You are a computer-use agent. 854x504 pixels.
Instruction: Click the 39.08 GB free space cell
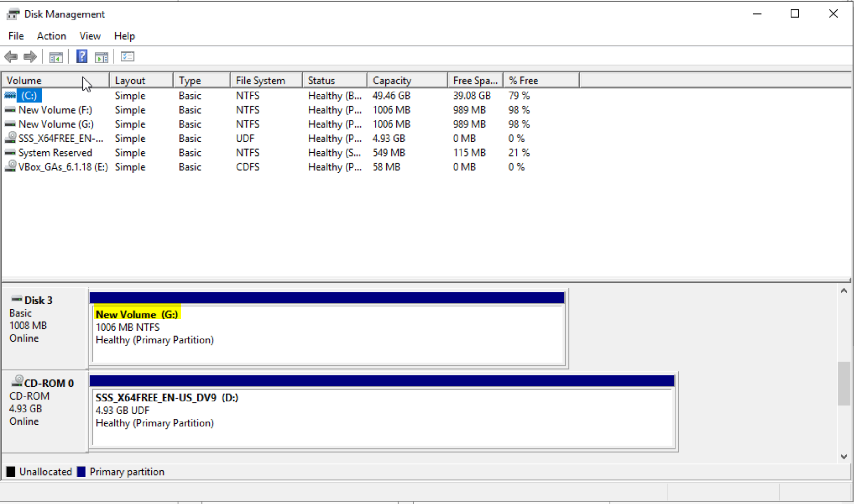point(472,96)
